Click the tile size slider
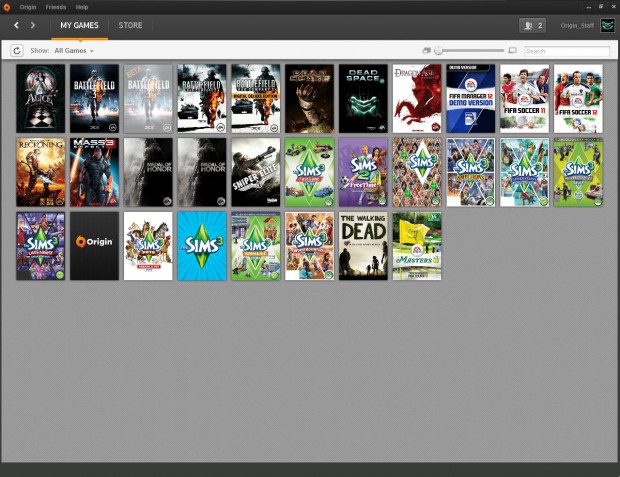The width and height of the screenshot is (620, 477). click(x=470, y=50)
